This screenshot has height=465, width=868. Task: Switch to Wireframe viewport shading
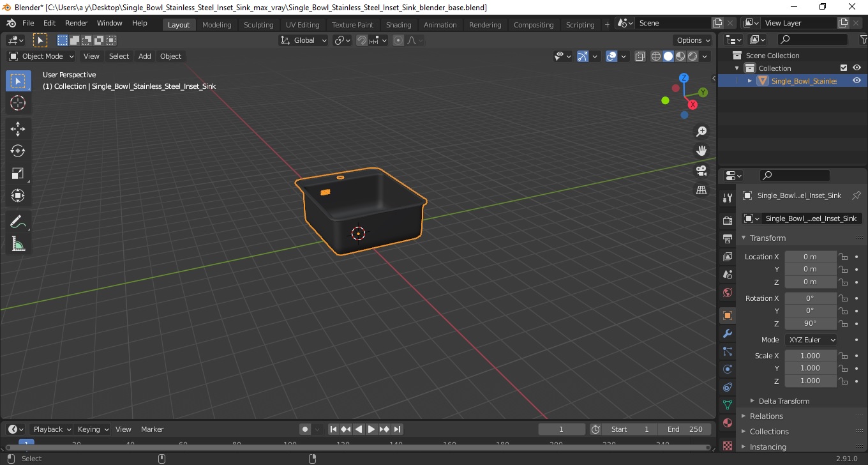[656, 56]
